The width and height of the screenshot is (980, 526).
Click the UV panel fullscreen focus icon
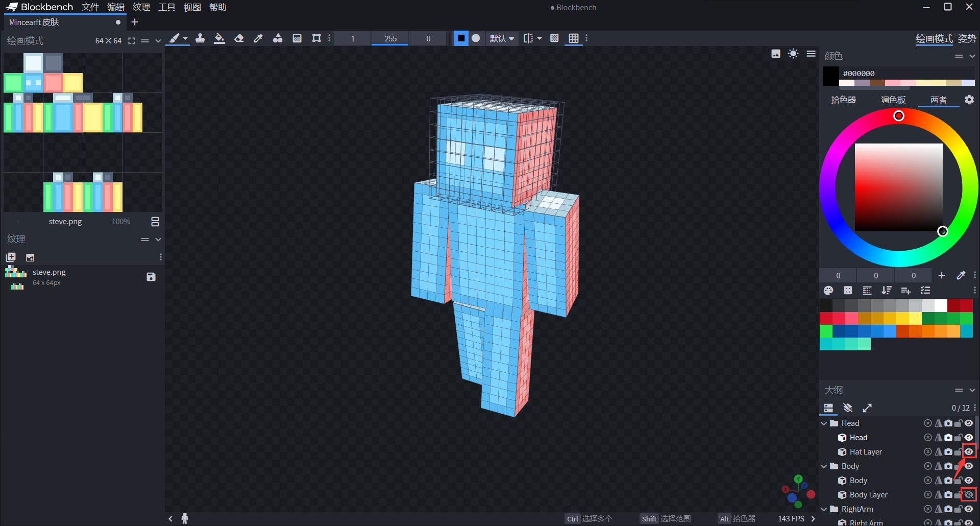tap(132, 41)
